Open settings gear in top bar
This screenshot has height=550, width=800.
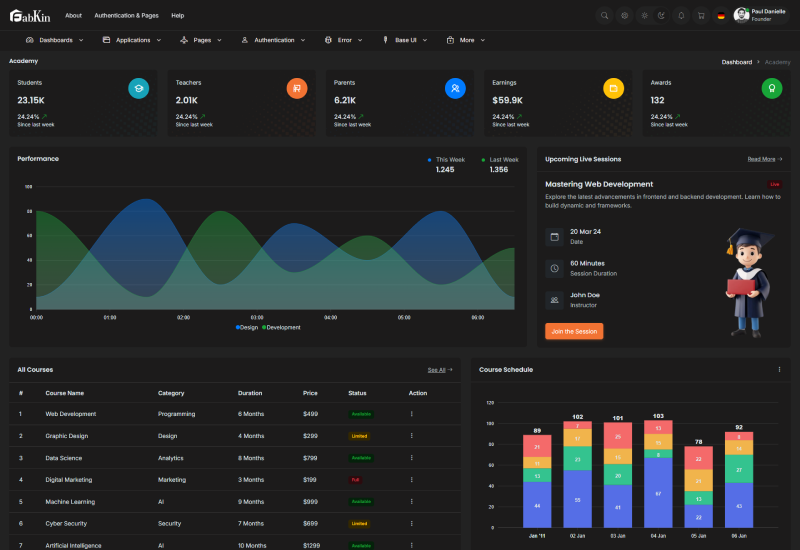pos(624,15)
